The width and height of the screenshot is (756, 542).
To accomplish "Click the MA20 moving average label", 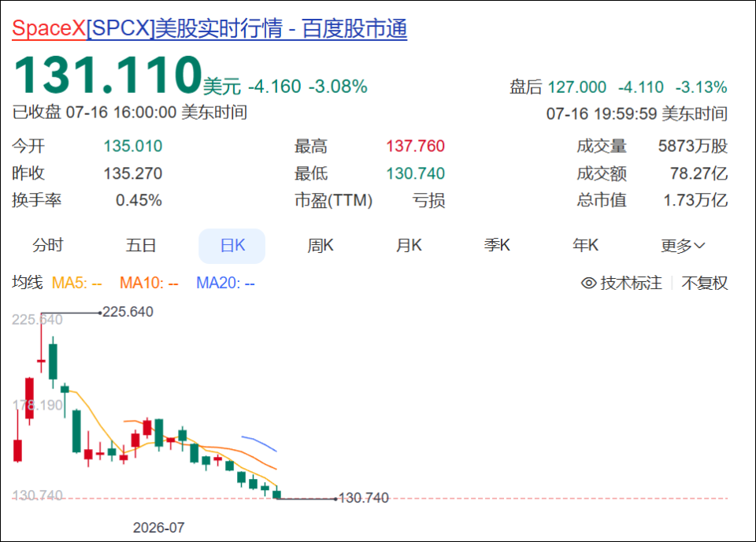I will point(225,283).
